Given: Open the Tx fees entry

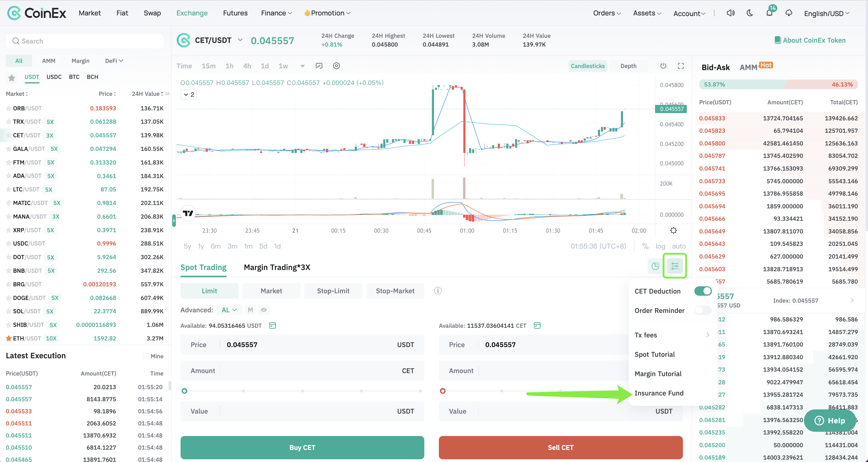Looking at the screenshot, I should coord(673,335).
